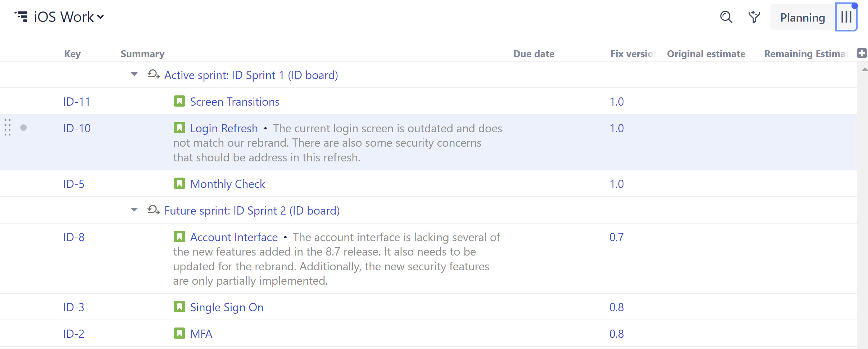Open issue ID-11 key link

pyautogui.click(x=76, y=102)
